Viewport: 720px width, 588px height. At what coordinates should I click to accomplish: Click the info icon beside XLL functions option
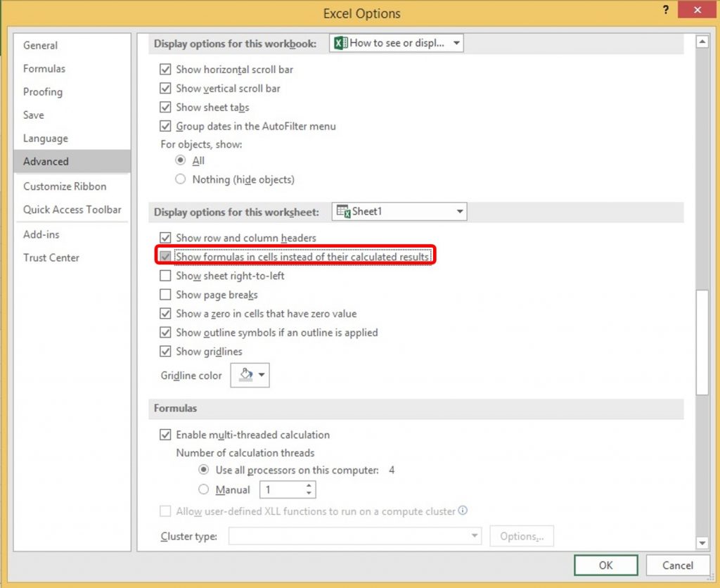463,511
